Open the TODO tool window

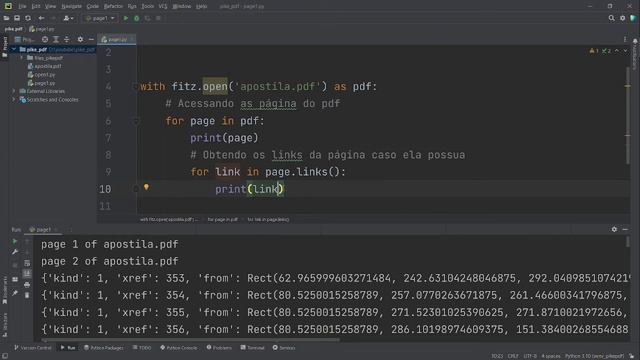point(142,348)
